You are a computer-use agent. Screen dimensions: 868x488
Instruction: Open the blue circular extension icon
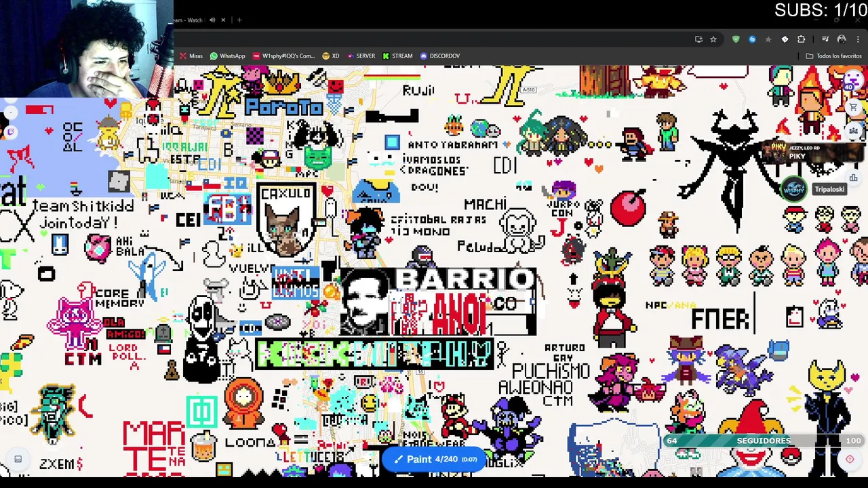pyautogui.click(x=752, y=39)
